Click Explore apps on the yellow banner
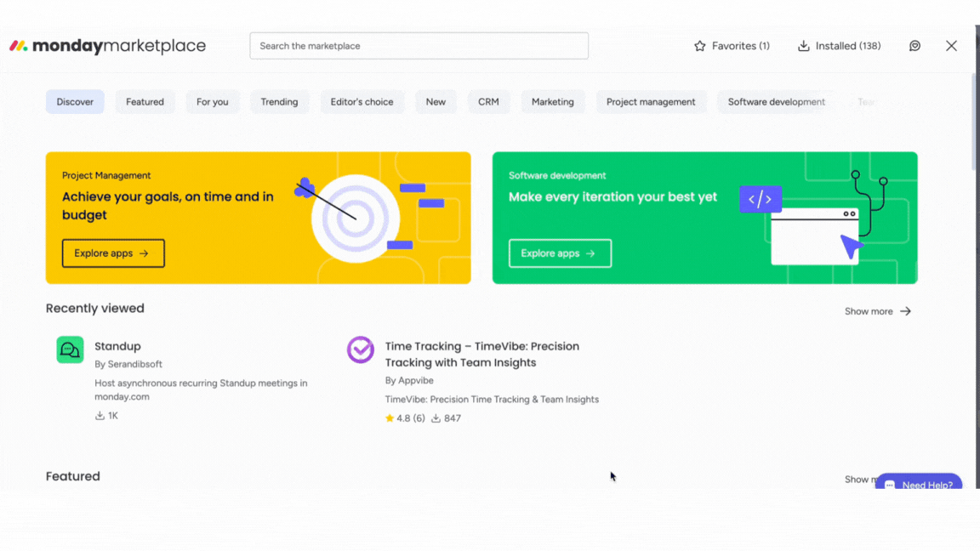Viewport: 980px width, 551px height. (113, 253)
